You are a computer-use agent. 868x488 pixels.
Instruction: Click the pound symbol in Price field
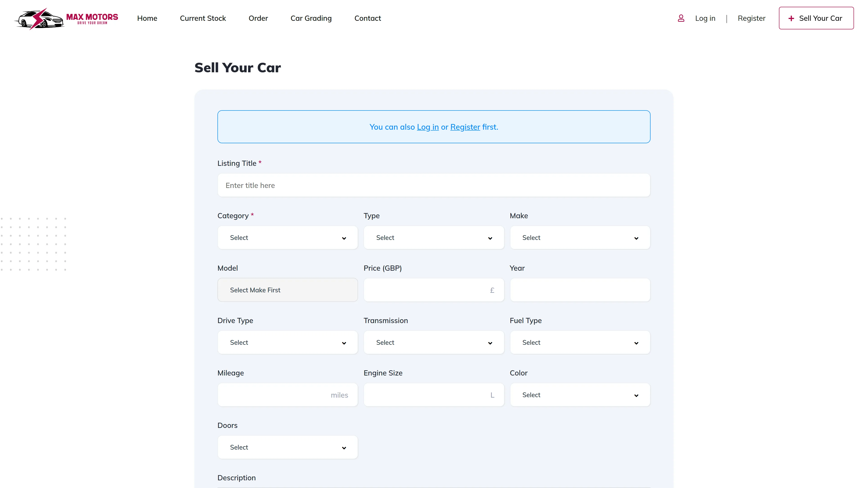[x=492, y=290]
